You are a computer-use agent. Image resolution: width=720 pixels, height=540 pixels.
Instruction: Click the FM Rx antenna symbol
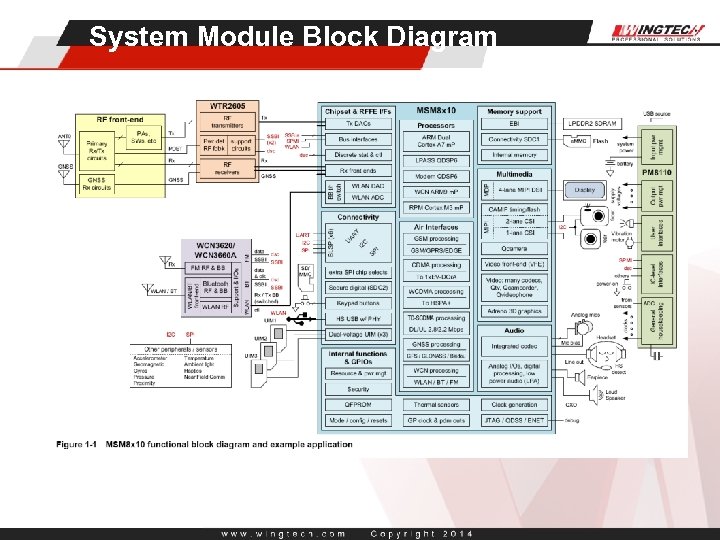165,262
